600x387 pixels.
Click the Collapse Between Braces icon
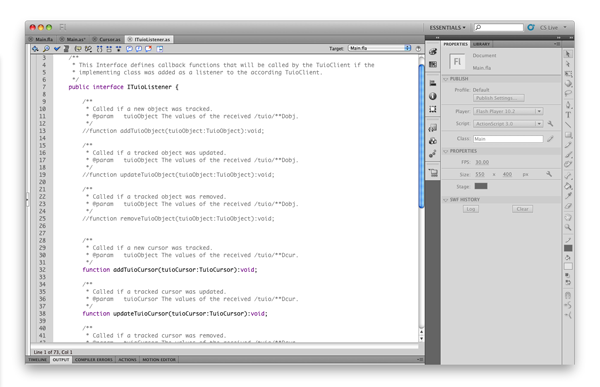pos(100,49)
